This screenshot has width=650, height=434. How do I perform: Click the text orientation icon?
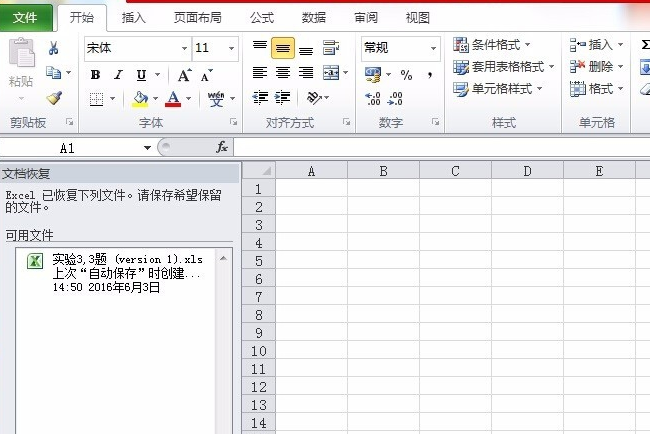click(314, 97)
